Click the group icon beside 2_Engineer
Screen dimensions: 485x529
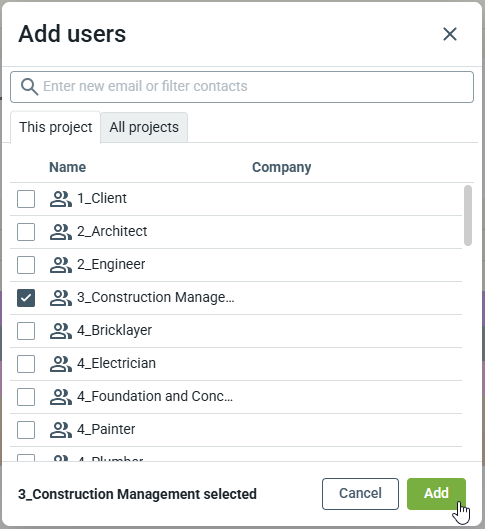(x=61, y=265)
